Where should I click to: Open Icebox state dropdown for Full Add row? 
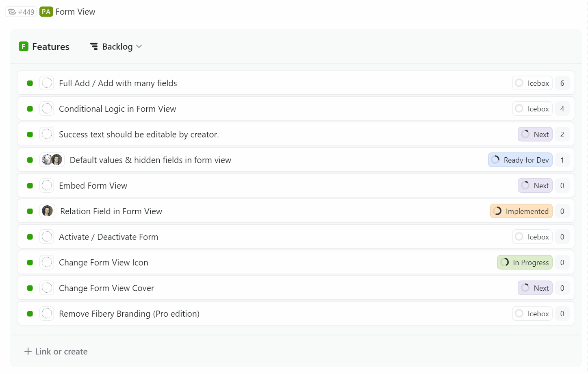pos(532,83)
